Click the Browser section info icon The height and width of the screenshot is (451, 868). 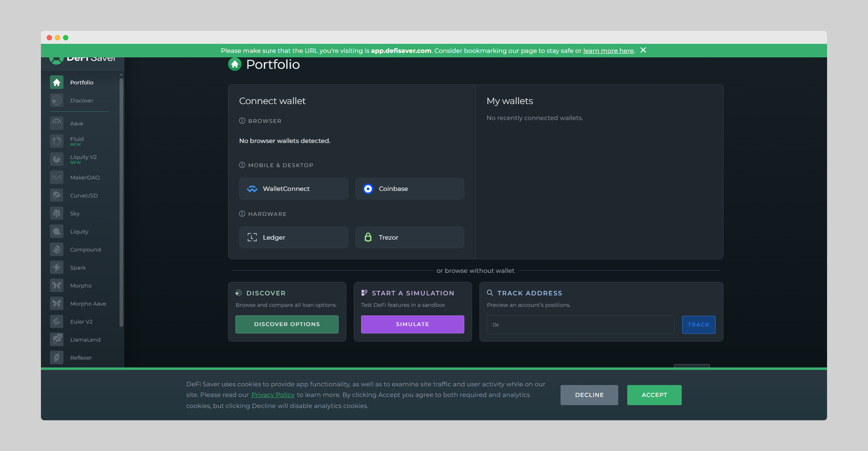pyautogui.click(x=242, y=121)
